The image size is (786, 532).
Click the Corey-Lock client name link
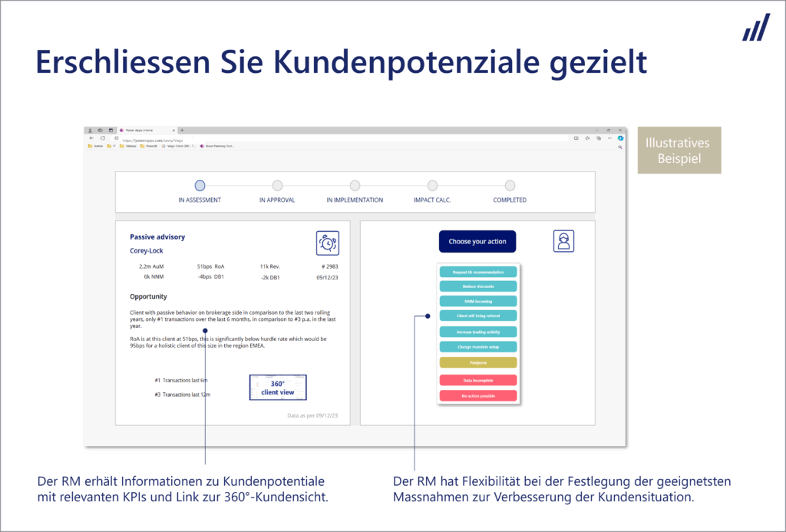147,250
